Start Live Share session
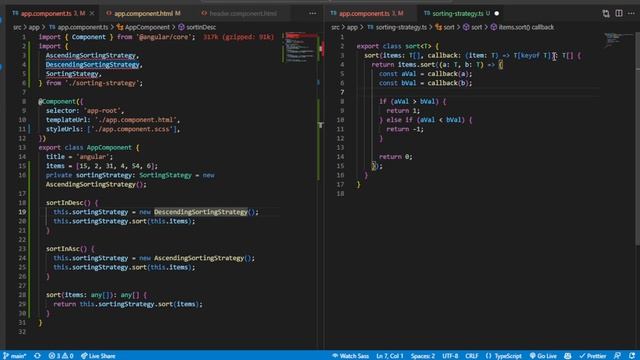The height and width of the screenshot is (360, 640). coord(98,356)
